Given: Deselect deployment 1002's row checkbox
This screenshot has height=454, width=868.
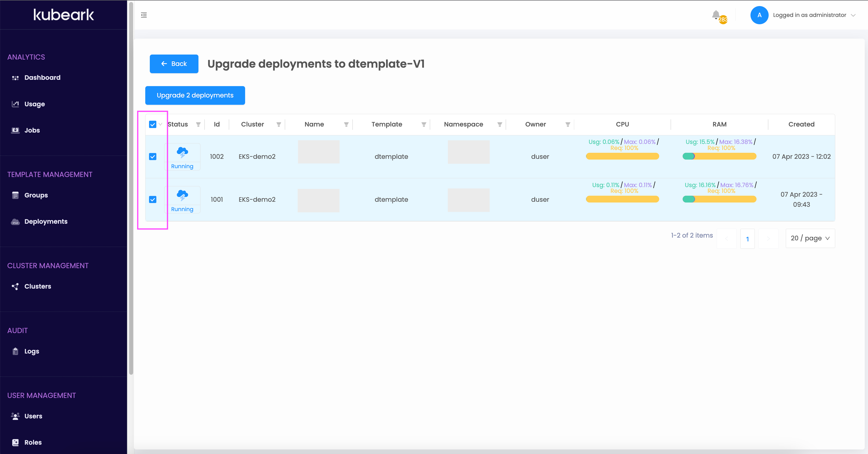Looking at the screenshot, I should point(153,157).
